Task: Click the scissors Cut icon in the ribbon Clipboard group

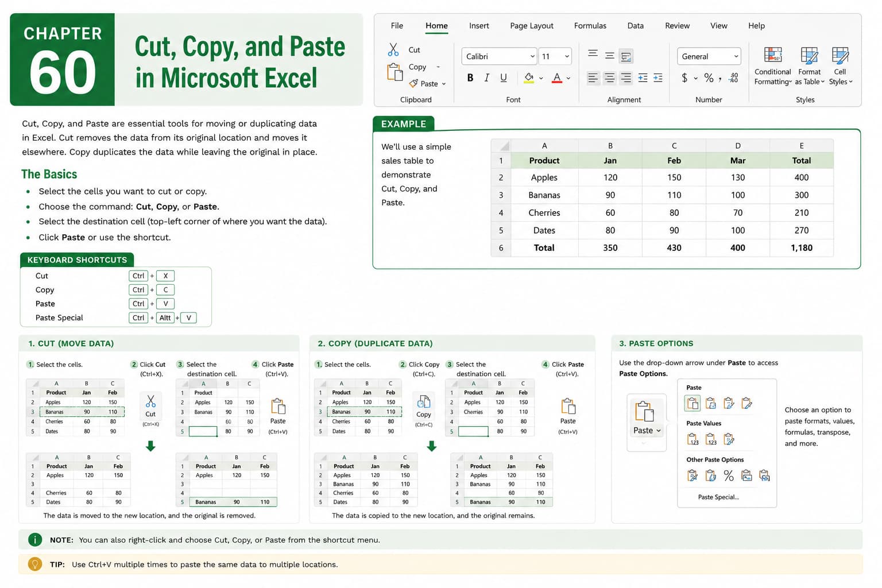Action: click(x=393, y=49)
